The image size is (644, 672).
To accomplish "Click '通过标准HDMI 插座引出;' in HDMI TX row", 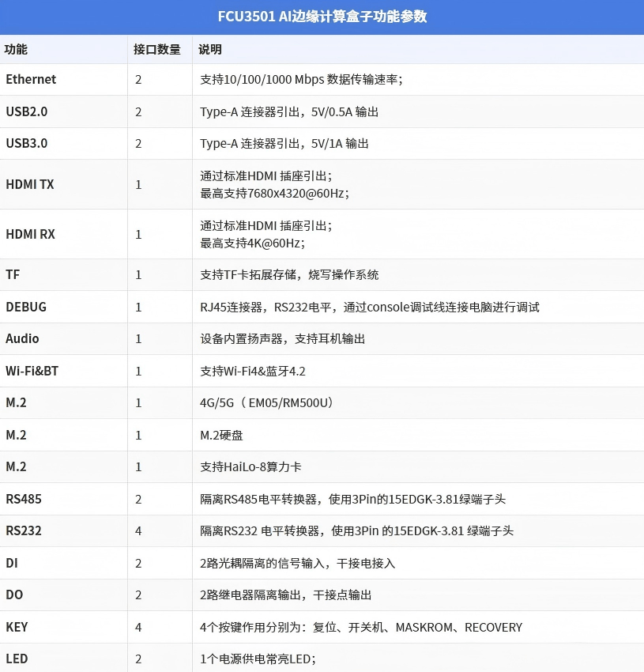I will (x=266, y=176).
